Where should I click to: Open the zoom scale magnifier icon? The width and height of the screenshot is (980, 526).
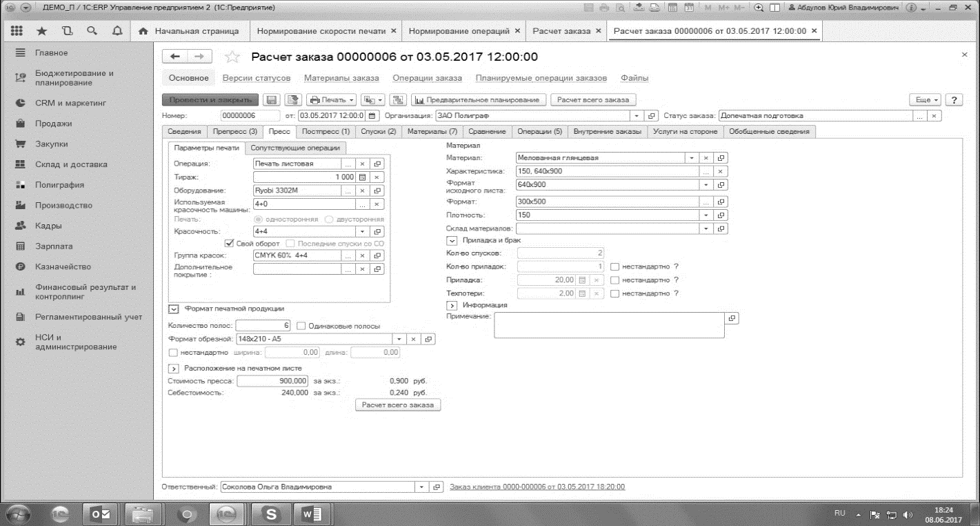[759, 8]
